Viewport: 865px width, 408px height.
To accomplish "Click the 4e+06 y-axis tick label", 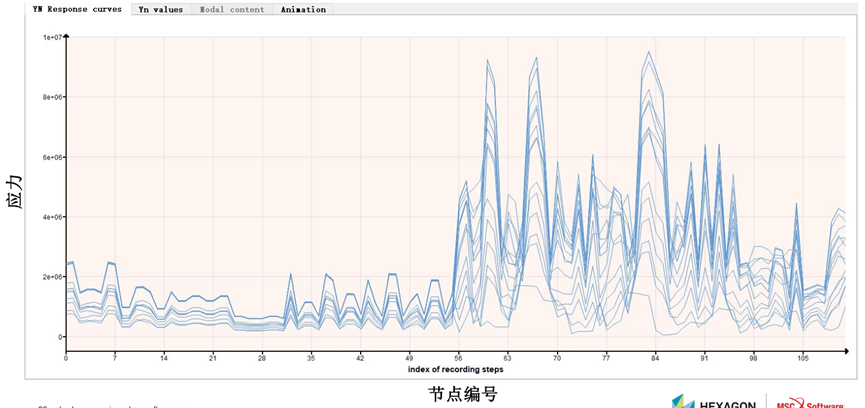I will tap(53, 217).
